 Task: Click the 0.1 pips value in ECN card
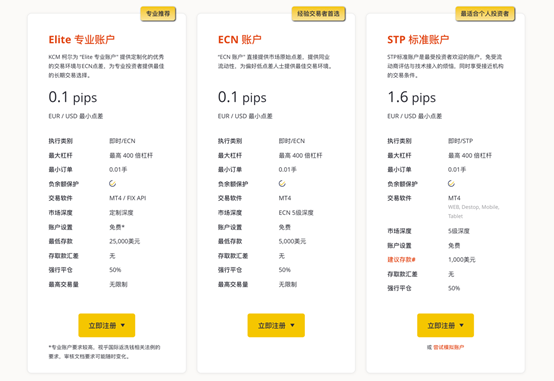(x=242, y=98)
